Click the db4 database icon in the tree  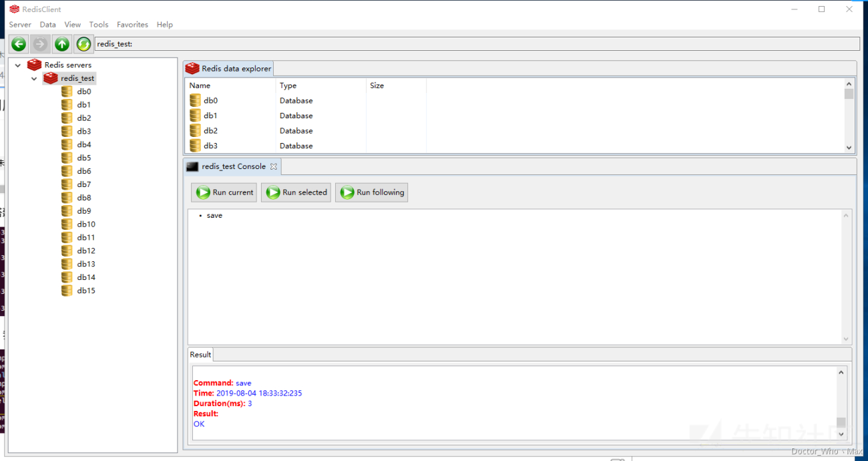67,144
